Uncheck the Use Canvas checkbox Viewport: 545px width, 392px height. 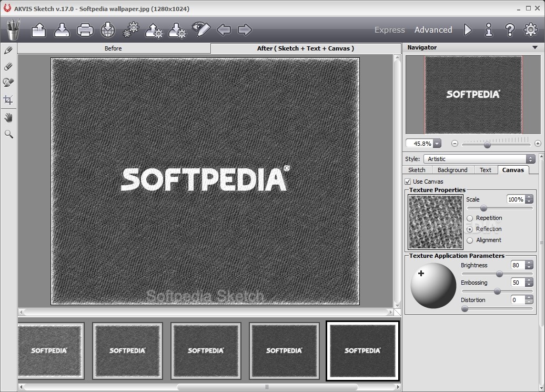(x=408, y=182)
